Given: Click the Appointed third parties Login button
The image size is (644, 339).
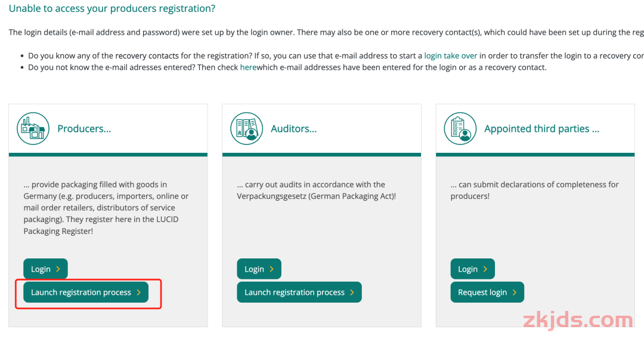Looking at the screenshot, I should tap(473, 269).
